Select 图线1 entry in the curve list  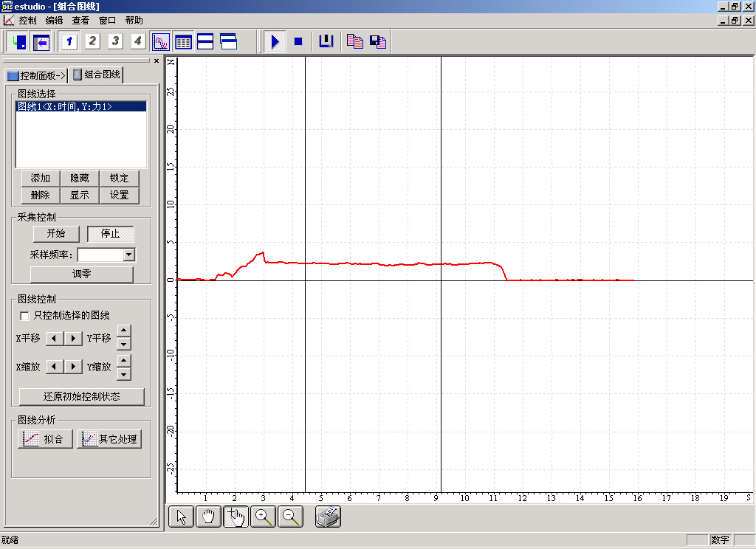(x=65, y=107)
